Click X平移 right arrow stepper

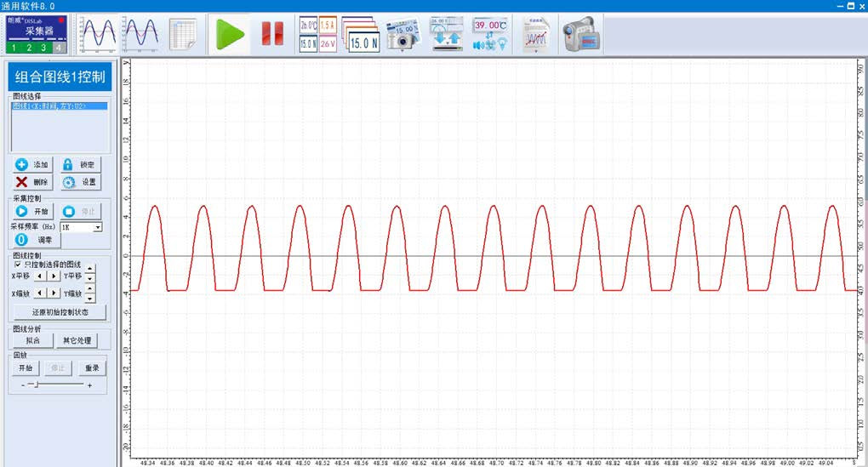coord(54,276)
